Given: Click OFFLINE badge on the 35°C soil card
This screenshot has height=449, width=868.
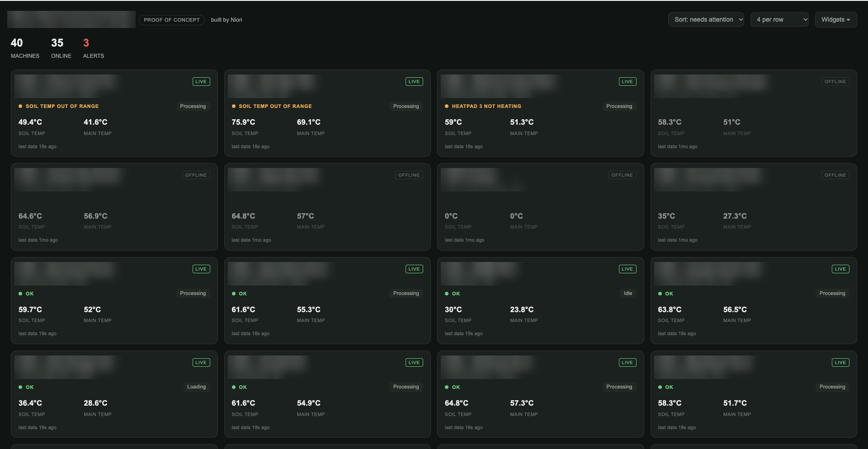Looking at the screenshot, I should click(835, 175).
